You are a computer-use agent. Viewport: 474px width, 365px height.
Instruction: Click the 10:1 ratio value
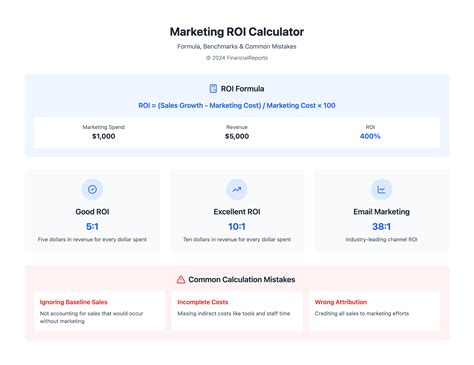[237, 227]
